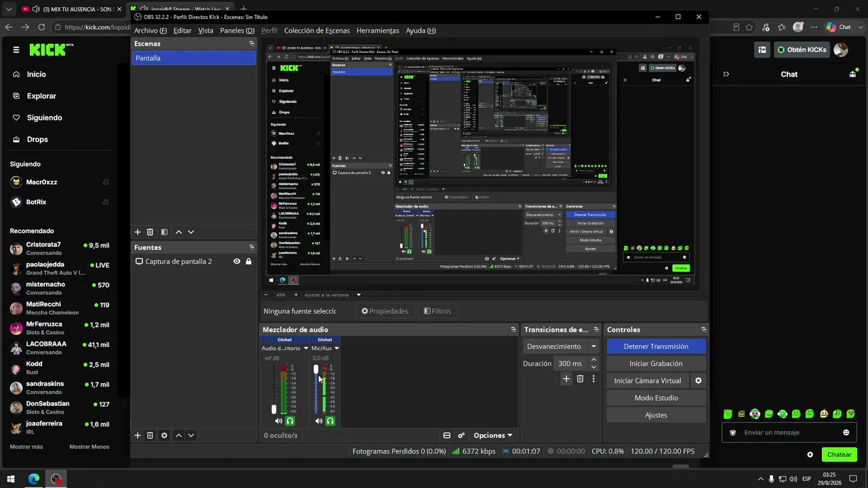Open the Audio del escritorio channel dropdown

pyautogui.click(x=306, y=348)
